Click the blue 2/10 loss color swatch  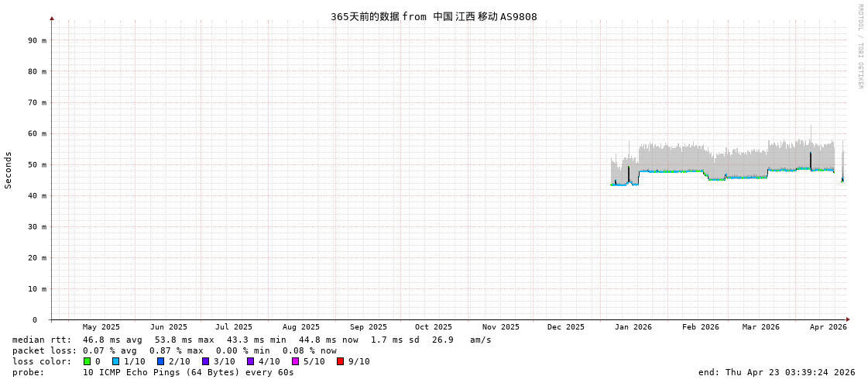point(160,361)
